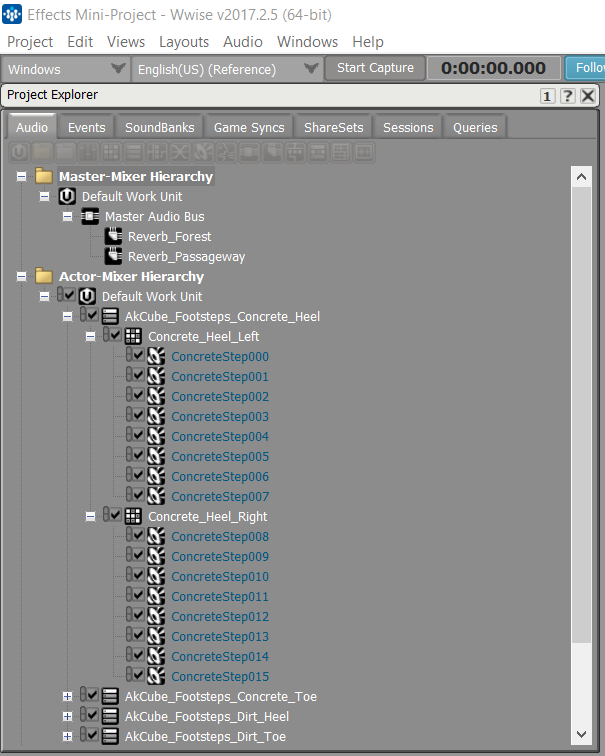Click the Blend Container toolbar icon
The height and width of the screenshot is (756, 605).
(x=180, y=152)
